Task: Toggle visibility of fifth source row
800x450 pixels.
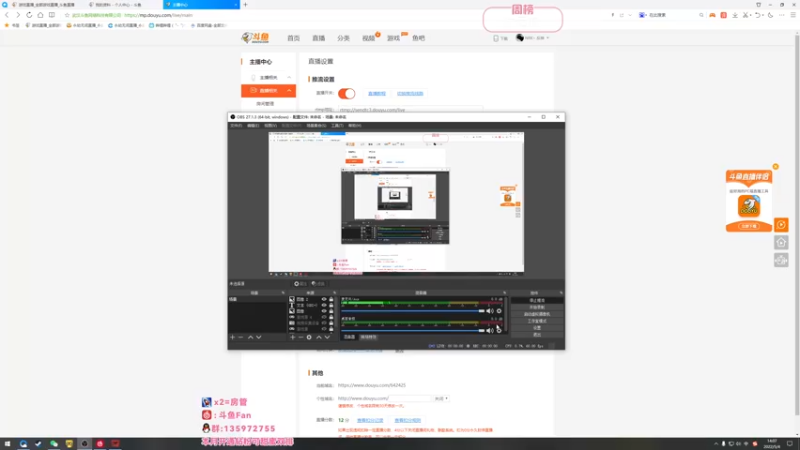Action: pos(324,323)
